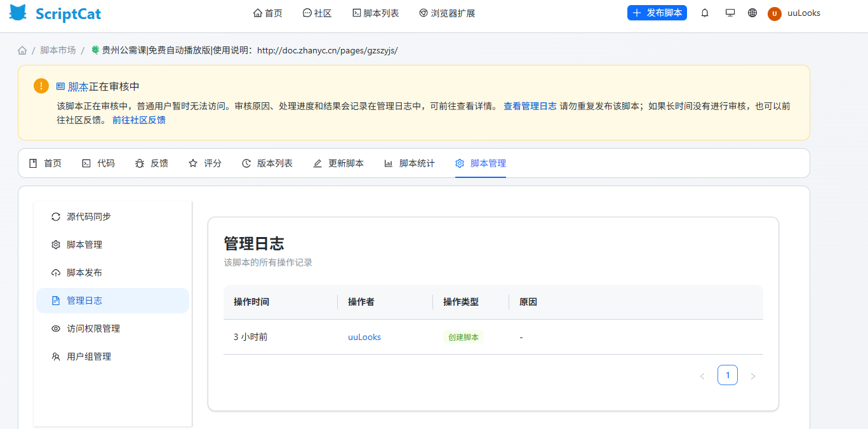This screenshot has width=868, height=429.
Task: Go to 首页 in top navigation
Action: pos(268,13)
